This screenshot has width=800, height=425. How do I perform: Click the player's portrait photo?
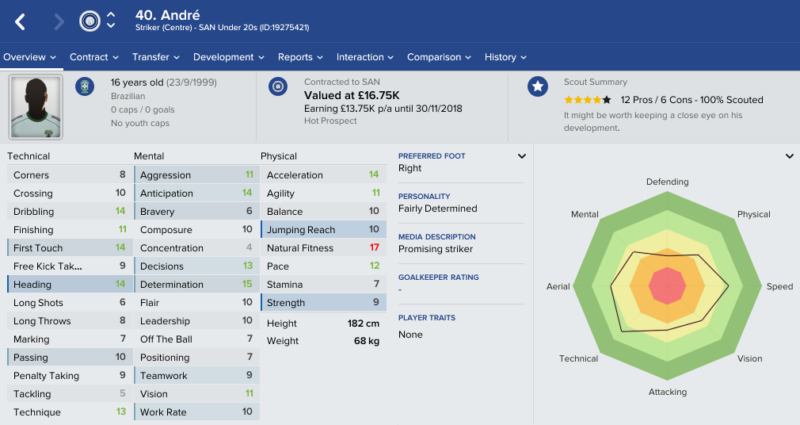[36, 107]
